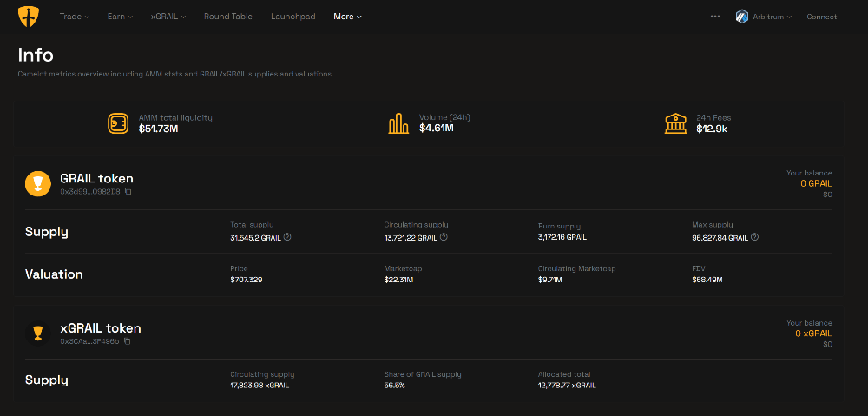868x416 pixels.
Task: Select the $12.9k fees value
Action: pyautogui.click(x=712, y=129)
